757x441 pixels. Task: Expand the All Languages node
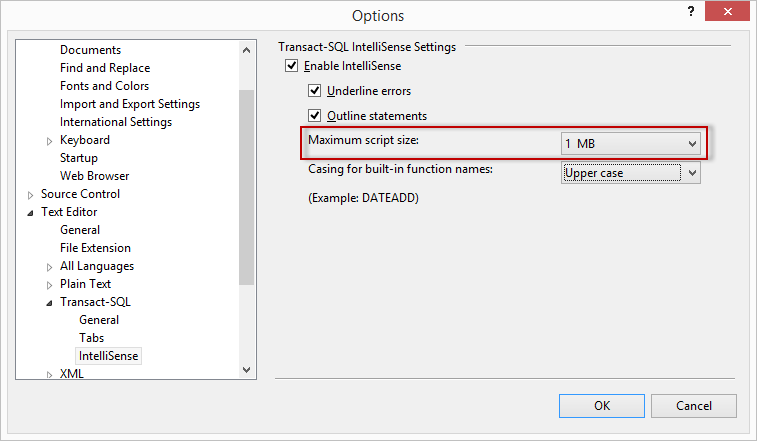[50, 267]
